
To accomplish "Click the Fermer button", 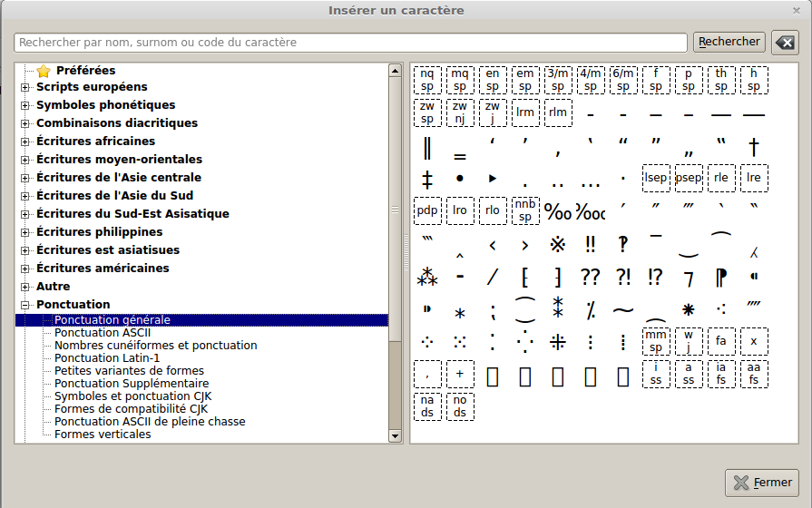I will coord(762,483).
